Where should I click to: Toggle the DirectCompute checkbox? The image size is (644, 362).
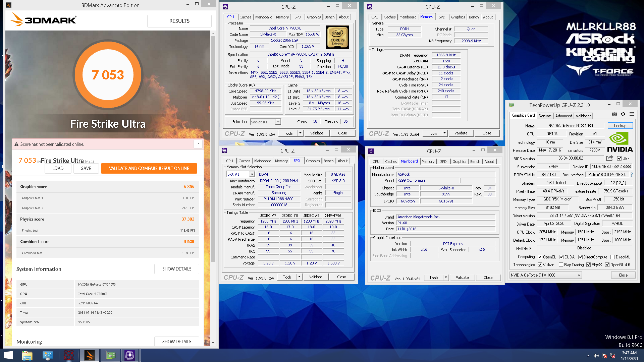[x=580, y=257]
